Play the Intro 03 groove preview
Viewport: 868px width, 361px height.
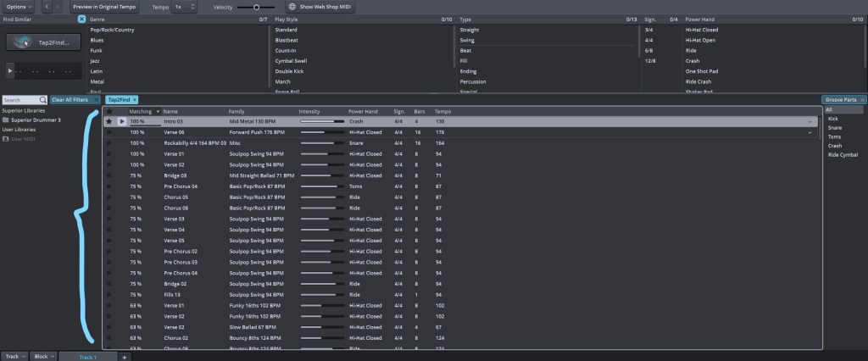(121, 121)
